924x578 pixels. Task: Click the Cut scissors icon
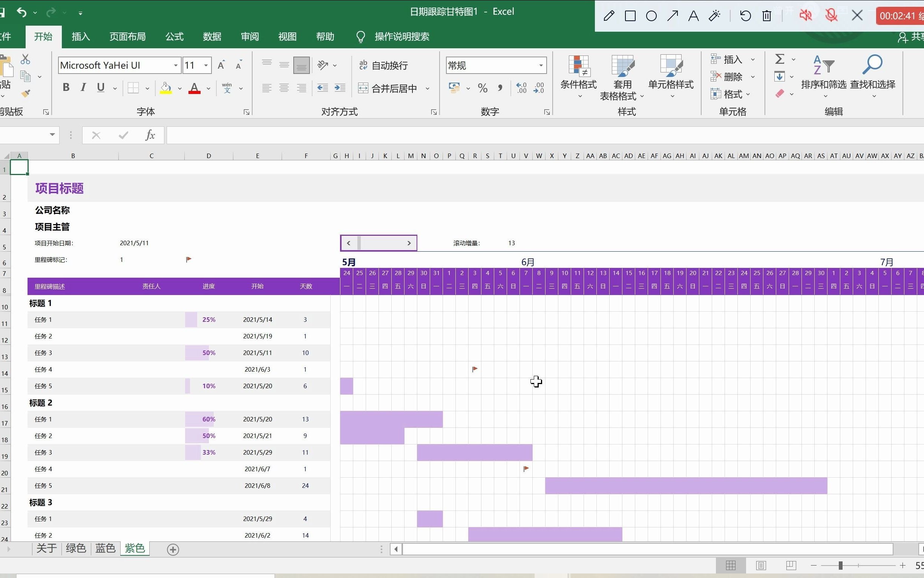tap(25, 59)
